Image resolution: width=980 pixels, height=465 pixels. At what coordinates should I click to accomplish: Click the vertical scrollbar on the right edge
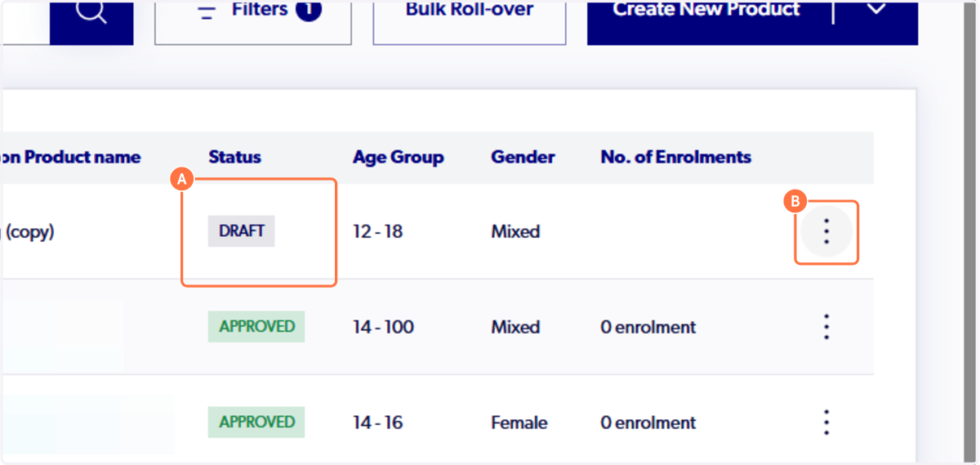[972, 232]
